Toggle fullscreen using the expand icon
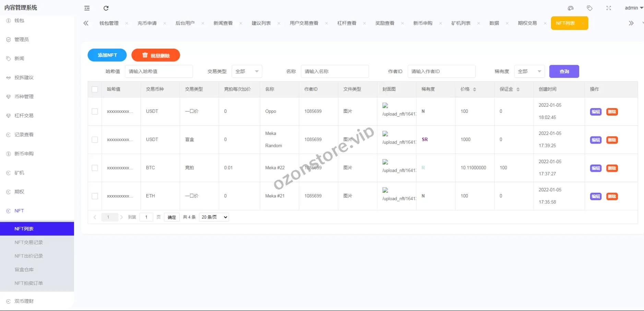Viewport: 644px width, 311px height. 608,8
